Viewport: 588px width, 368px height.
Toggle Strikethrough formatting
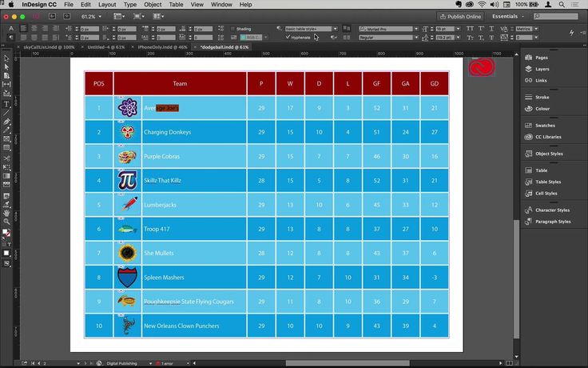[x=491, y=38]
